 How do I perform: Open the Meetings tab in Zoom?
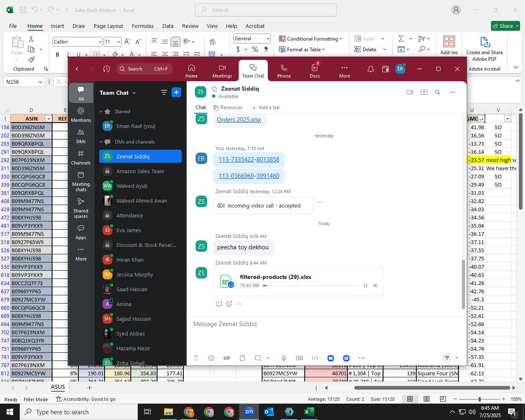[x=222, y=71]
